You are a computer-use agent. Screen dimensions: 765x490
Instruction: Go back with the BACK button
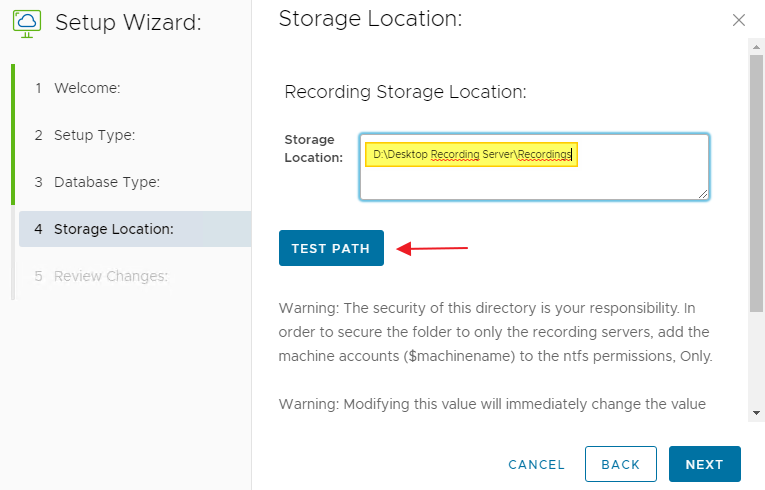tap(621, 465)
